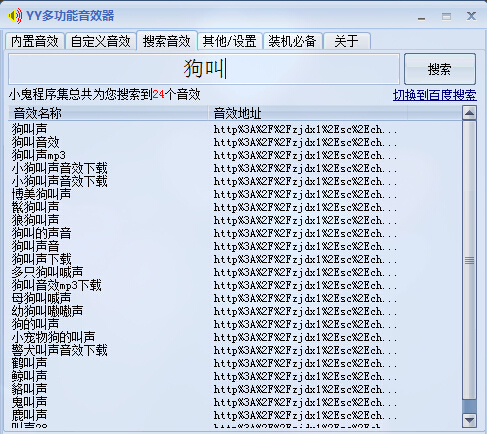The height and width of the screenshot is (434, 487).
Task: Click the address cell of 鬼叫声 row
Action: point(305,402)
